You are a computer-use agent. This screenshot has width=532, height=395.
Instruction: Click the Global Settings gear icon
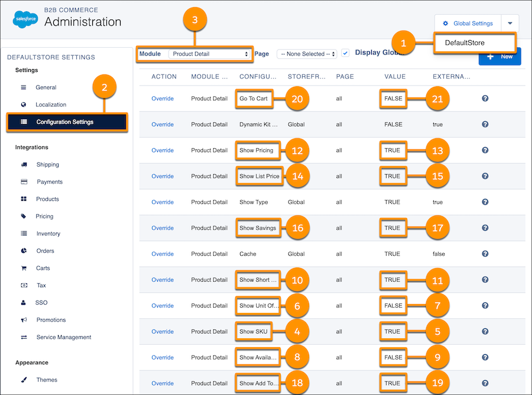[446, 24]
